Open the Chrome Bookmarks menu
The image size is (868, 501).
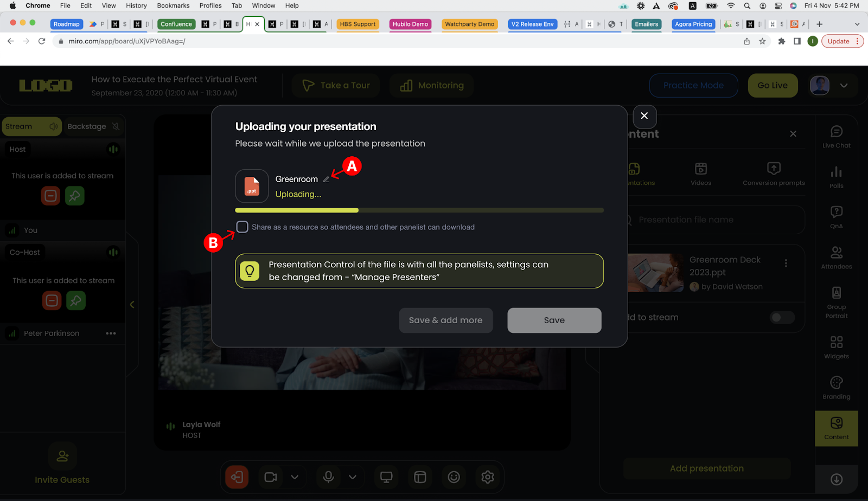point(173,5)
